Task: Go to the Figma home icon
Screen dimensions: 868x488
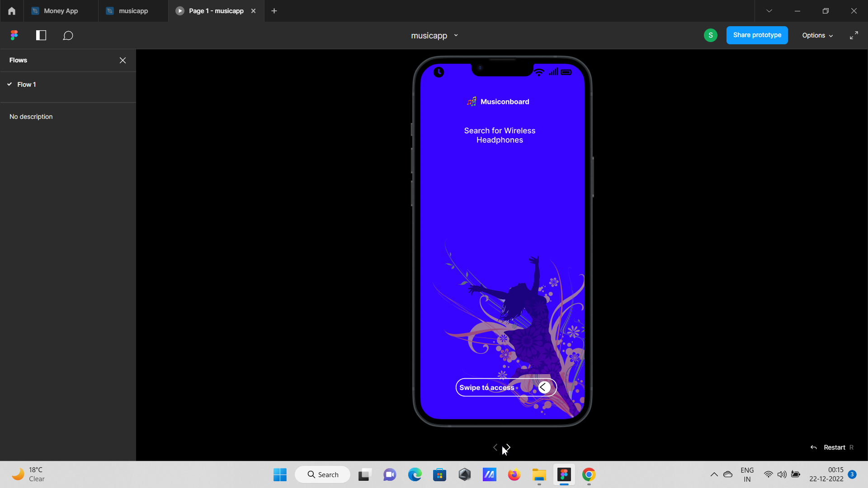Action: 12,11
